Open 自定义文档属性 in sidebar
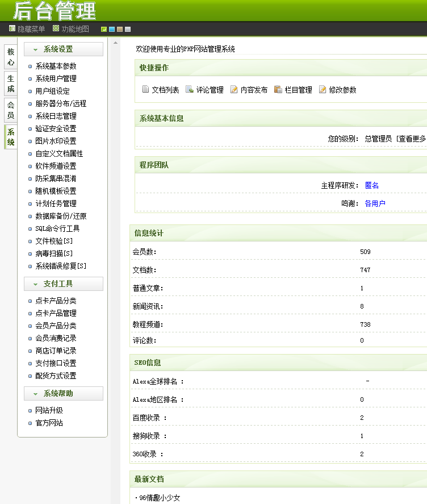The width and height of the screenshot is (427, 504). (59, 153)
